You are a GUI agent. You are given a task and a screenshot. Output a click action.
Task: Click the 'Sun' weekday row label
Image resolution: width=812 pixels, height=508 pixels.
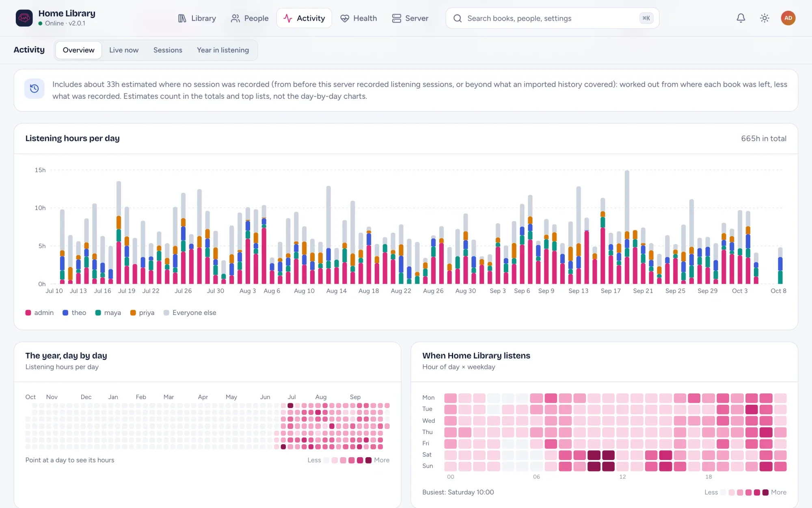tap(428, 466)
